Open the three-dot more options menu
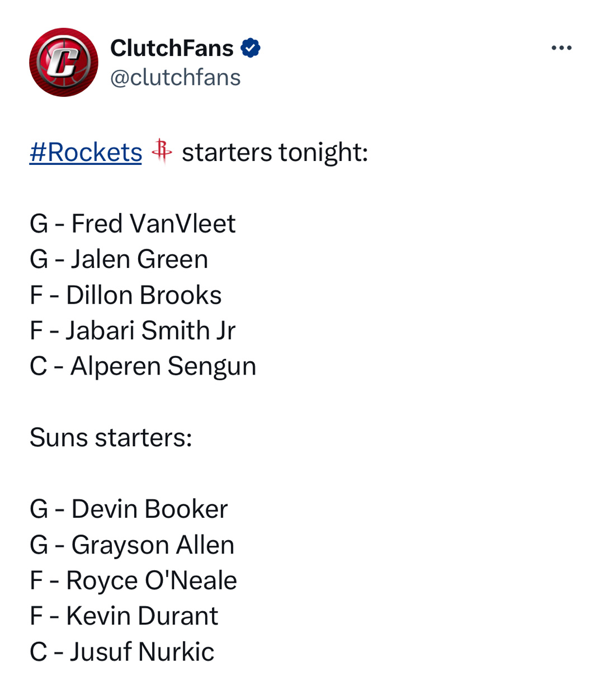Screen dimensions: 604x700 pos(561,48)
